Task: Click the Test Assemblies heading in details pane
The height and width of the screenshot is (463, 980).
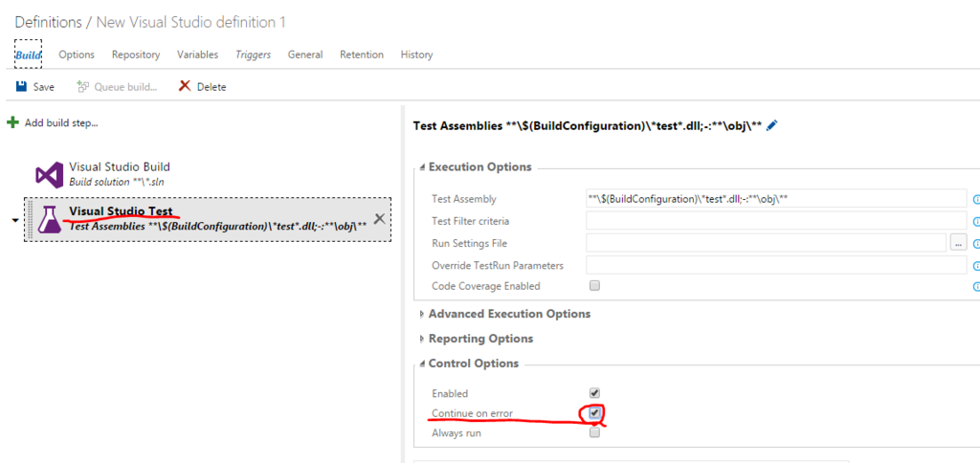Action: [588, 125]
